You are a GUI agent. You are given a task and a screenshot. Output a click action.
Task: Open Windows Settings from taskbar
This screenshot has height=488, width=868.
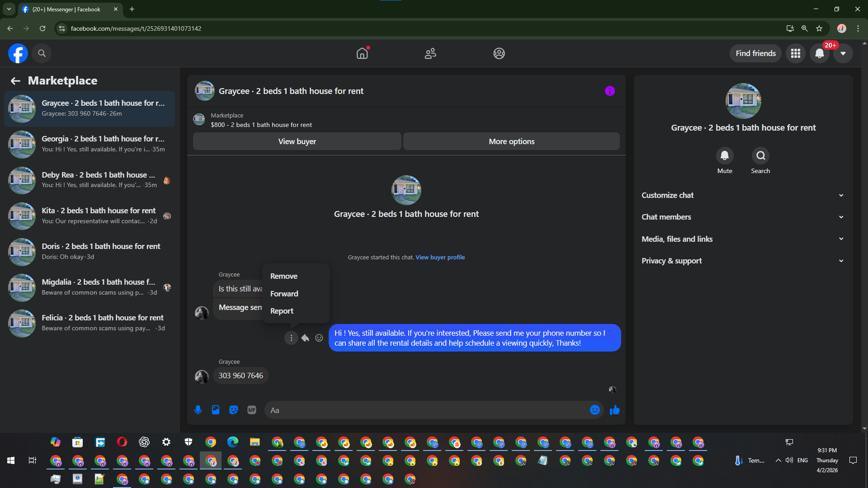pyautogui.click(x=166, y=442)
